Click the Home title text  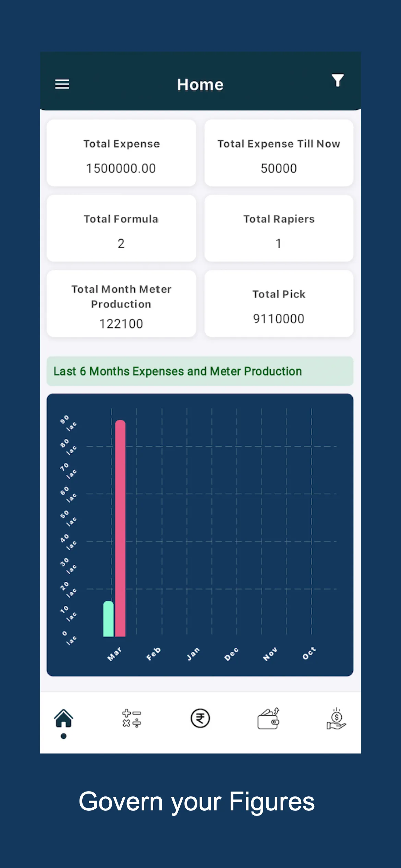200,85
